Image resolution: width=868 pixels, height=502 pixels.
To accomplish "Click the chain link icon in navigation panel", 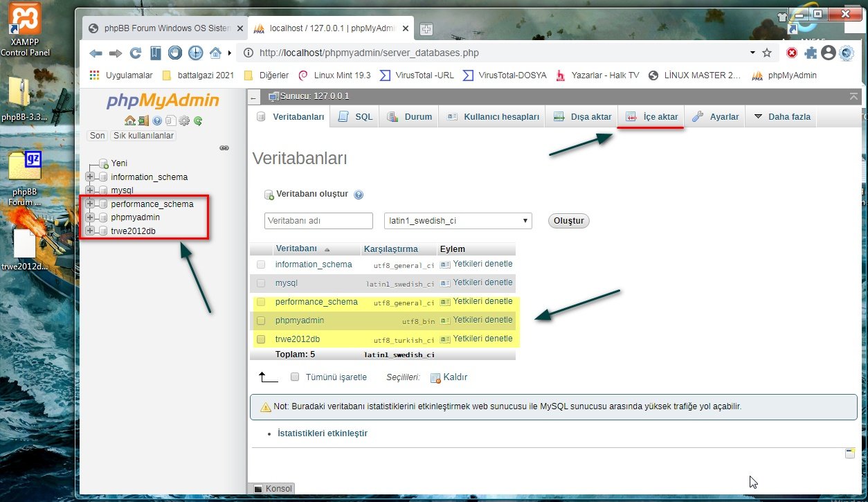I will pos(224,147).
